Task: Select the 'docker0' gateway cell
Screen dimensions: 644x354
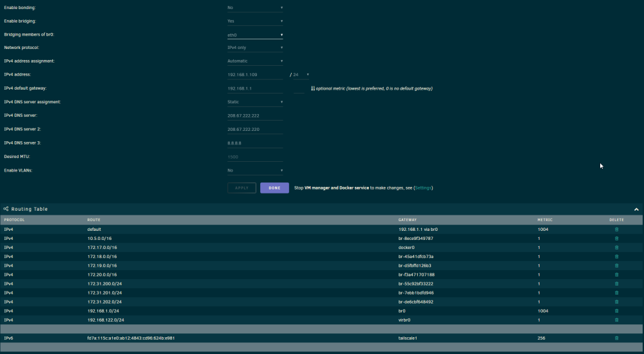Action: point(406,248)
